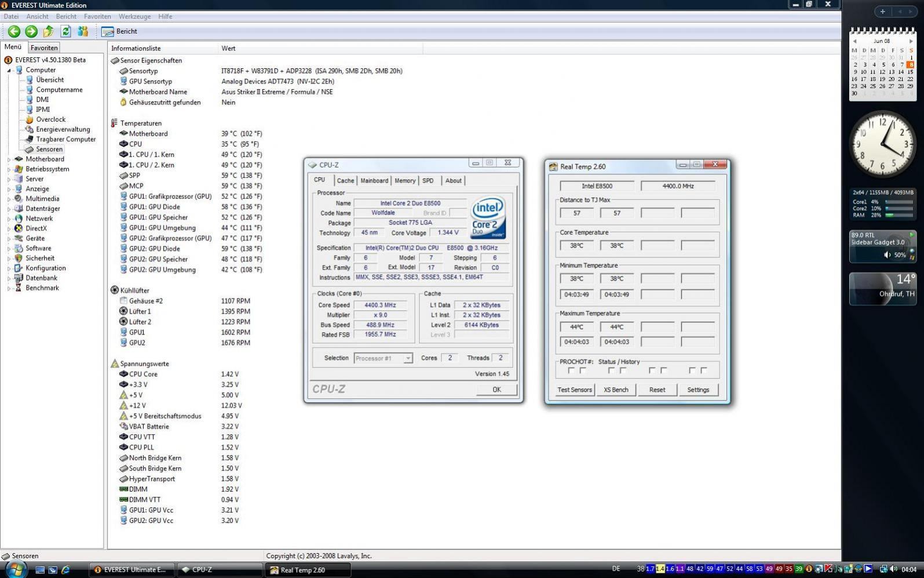The height and width of the screenshot is (578, 924).
Task: Open the Übersicht page under Computer
Action: click(45, 80)
